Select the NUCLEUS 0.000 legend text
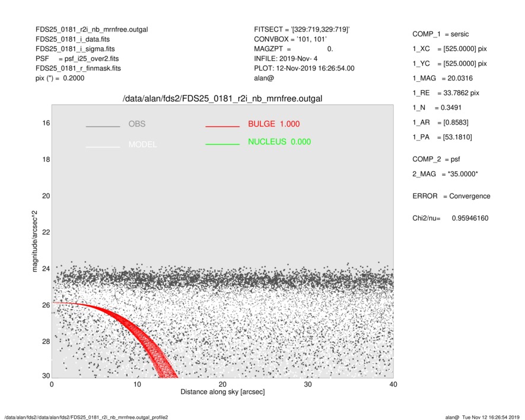Viewport: 525px width, 420px height. tap(279, 142)
